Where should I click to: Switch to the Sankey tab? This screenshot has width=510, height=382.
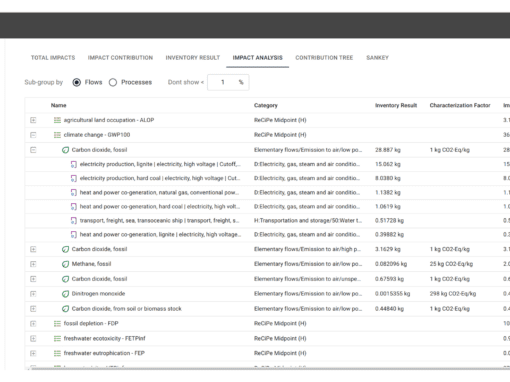tap(377, 58)
